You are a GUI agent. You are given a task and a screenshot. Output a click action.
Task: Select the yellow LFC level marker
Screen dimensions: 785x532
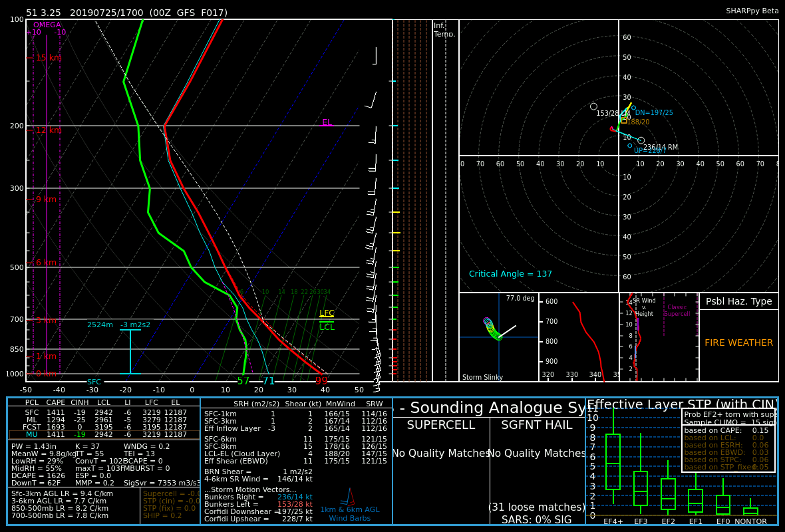pos(327,314)
